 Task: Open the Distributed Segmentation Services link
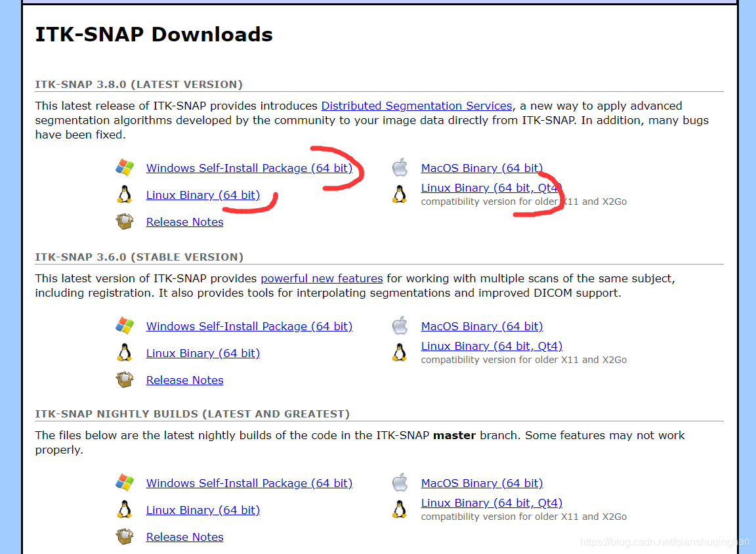pos(417,106)
